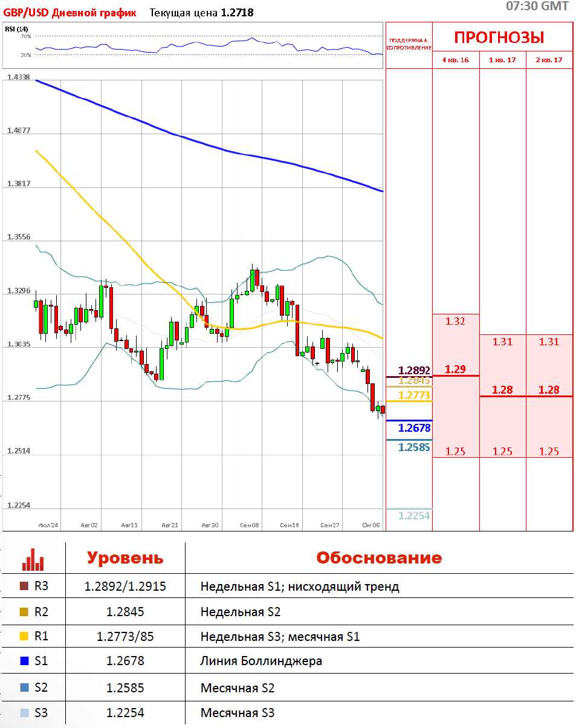Image resolution: width=576 pixels, height=728 pixels.
Task: Click the Недельная S2 rationale
Action: coord(241,612)
